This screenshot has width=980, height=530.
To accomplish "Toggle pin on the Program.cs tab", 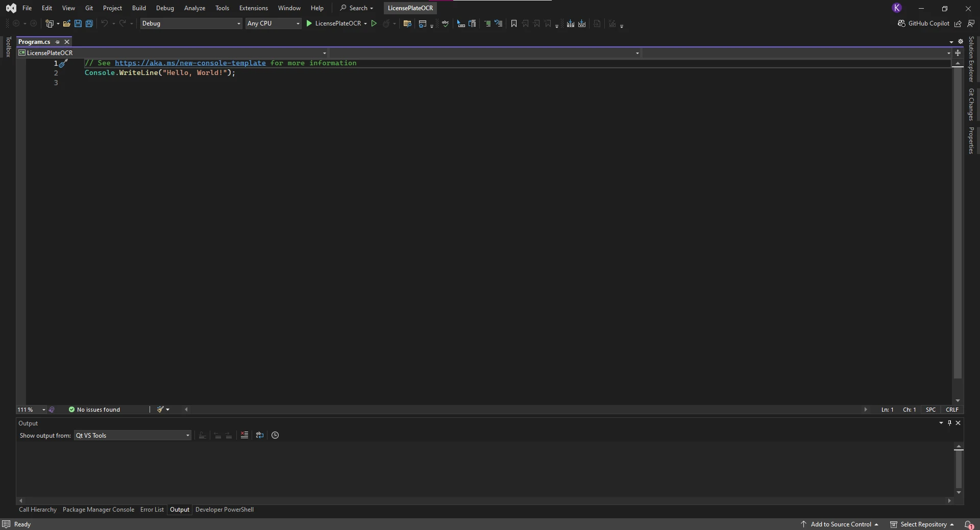I will pos(58,42).
